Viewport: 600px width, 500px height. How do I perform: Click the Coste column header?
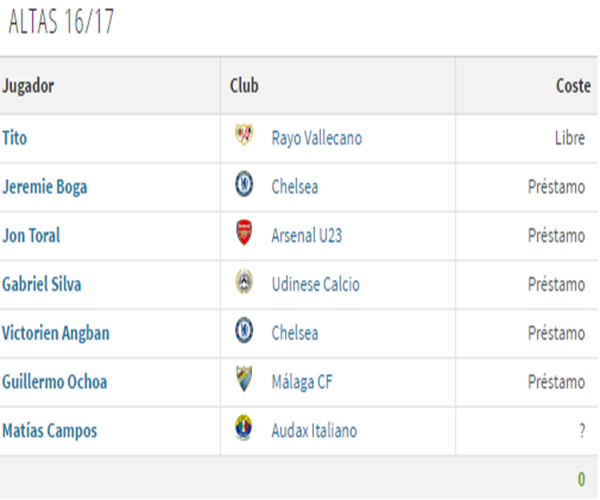573,86
